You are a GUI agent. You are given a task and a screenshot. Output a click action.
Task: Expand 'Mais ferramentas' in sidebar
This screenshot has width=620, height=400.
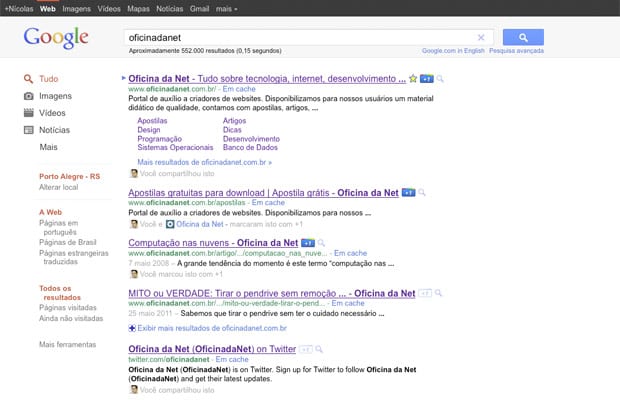tap(68, 344)
